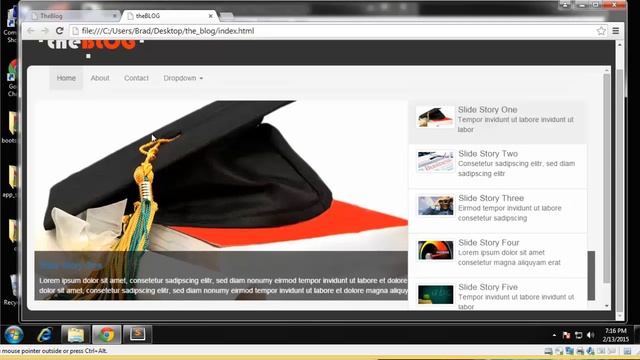Switch to the TheBlog tab
Image resolution: width=640 pixels, height=360 pixels.
[73, 16]
